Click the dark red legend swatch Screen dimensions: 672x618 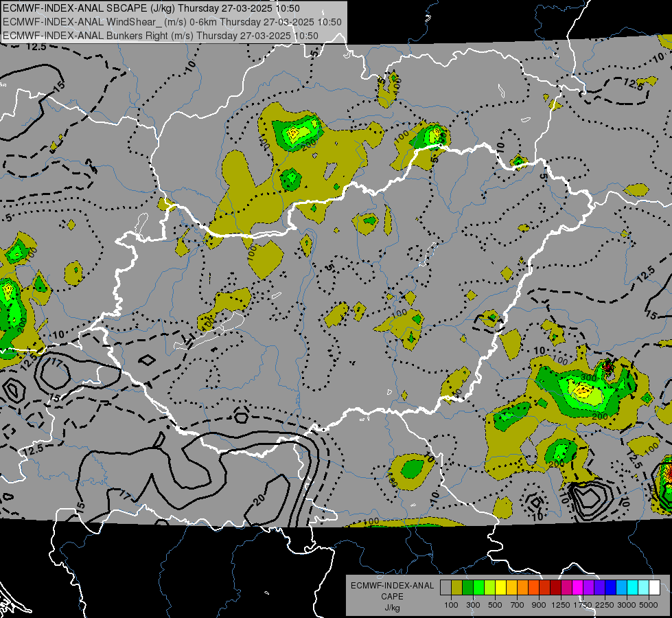555,588
